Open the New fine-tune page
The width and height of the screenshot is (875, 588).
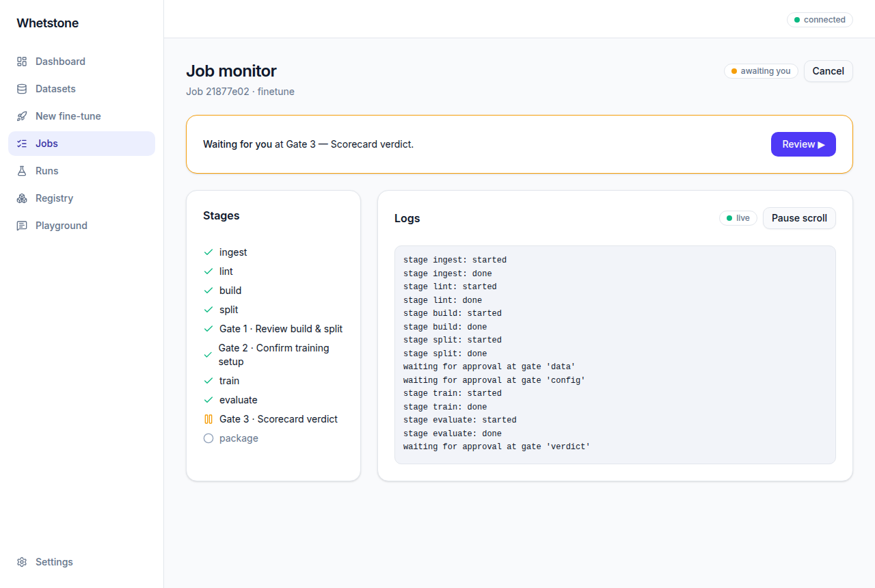click(x=81, y=116)
